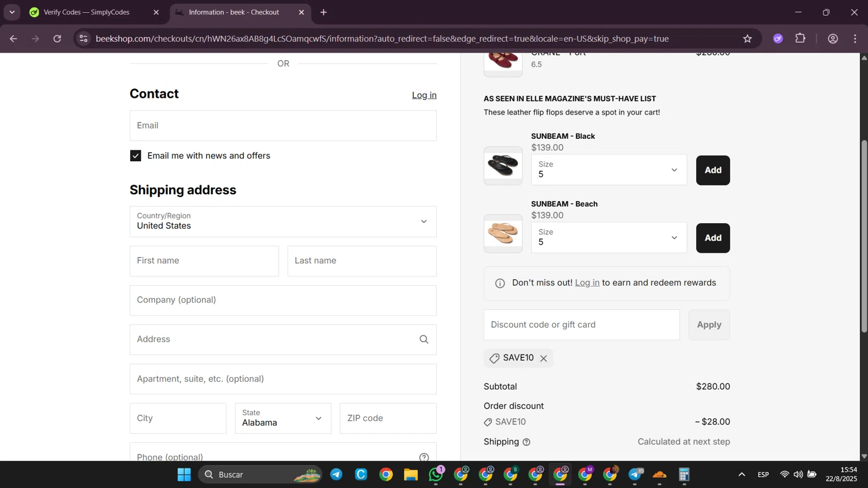Open the purple extension icon in the toolbar

778,39
